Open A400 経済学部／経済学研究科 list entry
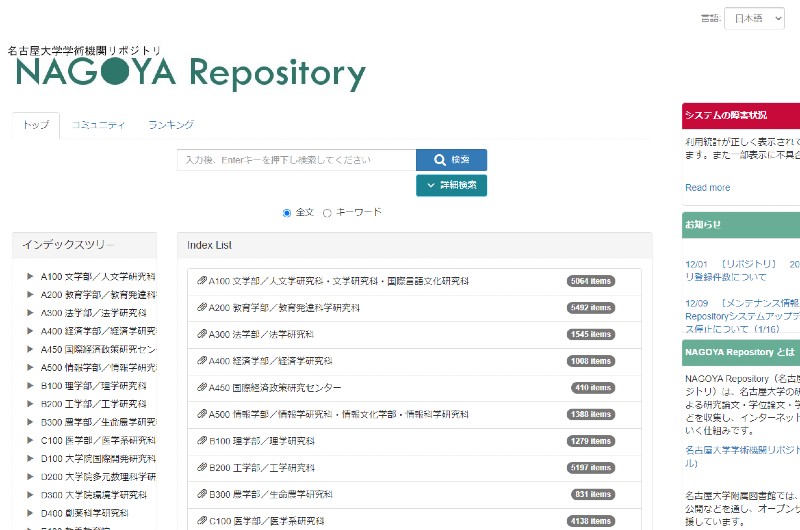The image size is (800, 530). point(270,361)
